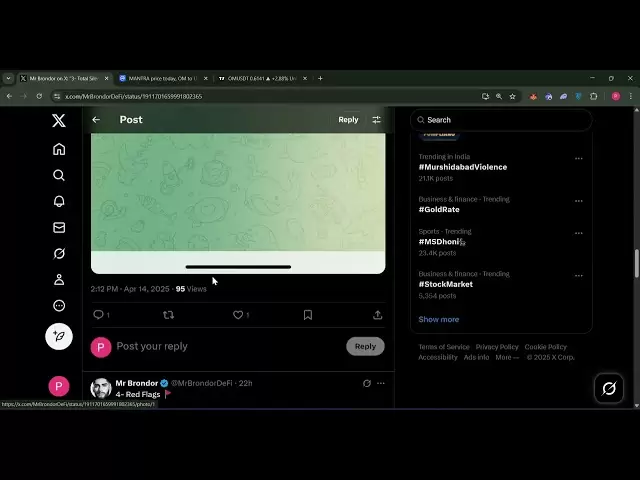This screenshot has height=480, width=640.
Task: Open Ads info footer link
Action: click(476, 357)
